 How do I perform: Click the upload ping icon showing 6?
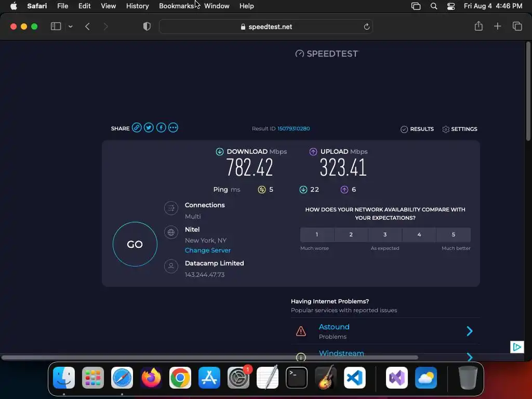[x=344, y=190]
